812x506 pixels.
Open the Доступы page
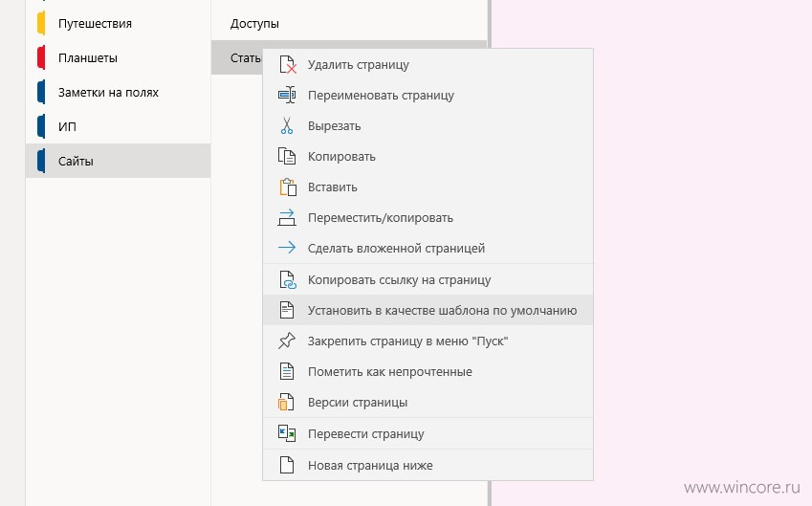pos(349,23)
